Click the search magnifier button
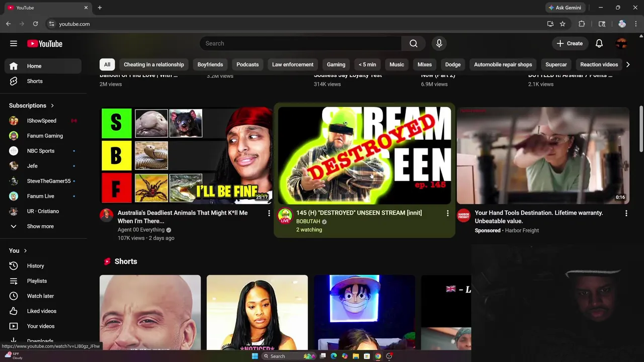Screen dimensions: 644x362 (414, 44)
